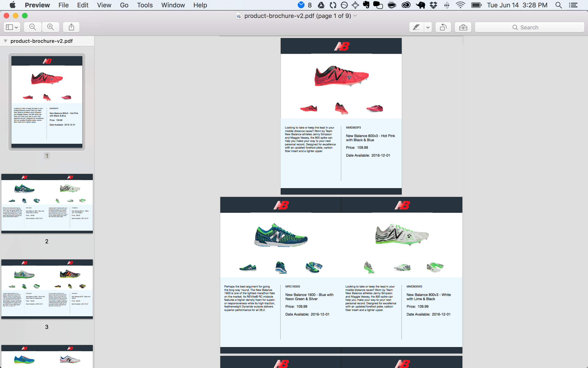Focus the Search field

click(529, 27)
